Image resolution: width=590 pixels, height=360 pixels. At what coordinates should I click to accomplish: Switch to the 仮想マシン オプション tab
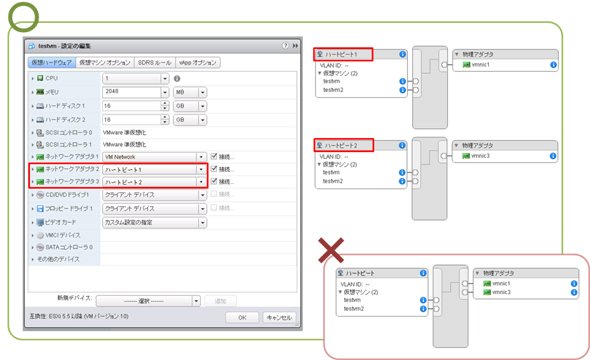click(105, 62)
